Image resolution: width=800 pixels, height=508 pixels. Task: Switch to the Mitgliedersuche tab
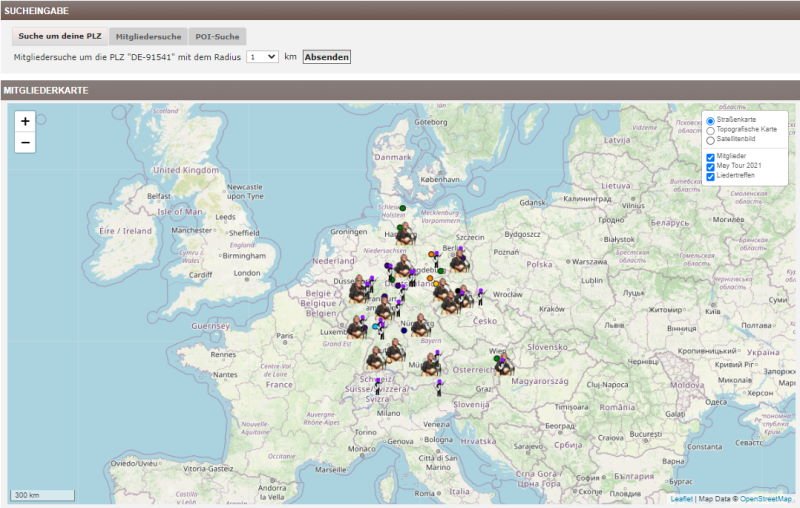[148, 37]
